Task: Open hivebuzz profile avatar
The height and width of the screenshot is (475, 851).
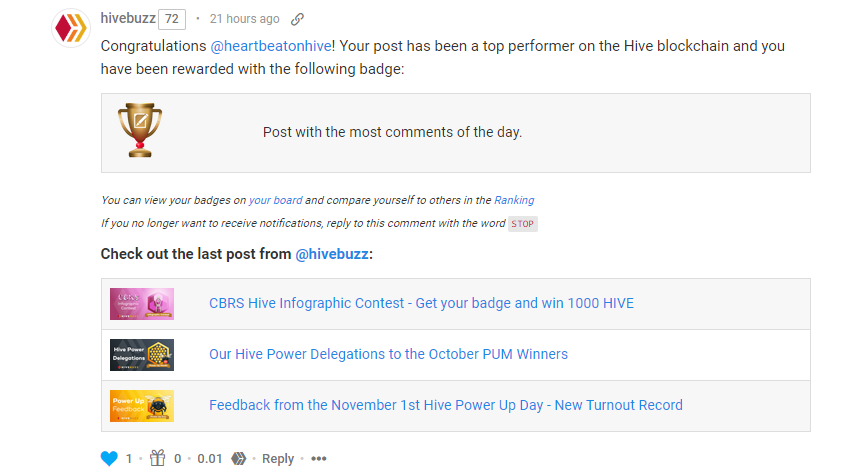Action: click(x=71, y=28)
